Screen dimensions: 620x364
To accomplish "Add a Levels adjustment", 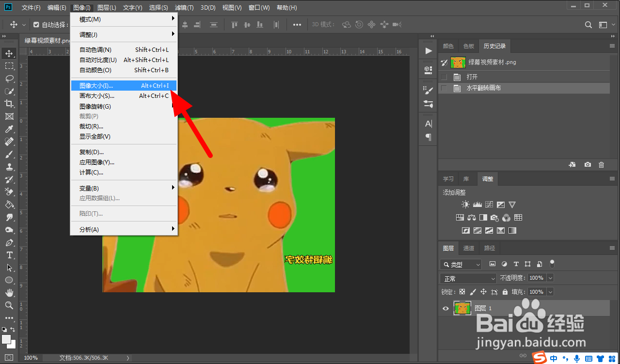I will click(477, 205).
